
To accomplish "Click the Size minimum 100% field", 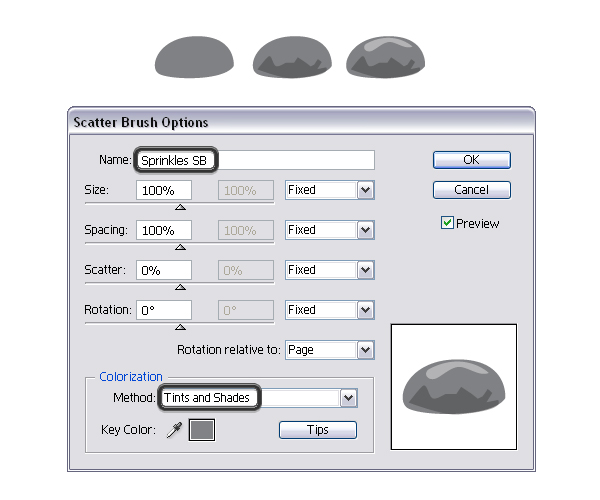I will 164,190.
